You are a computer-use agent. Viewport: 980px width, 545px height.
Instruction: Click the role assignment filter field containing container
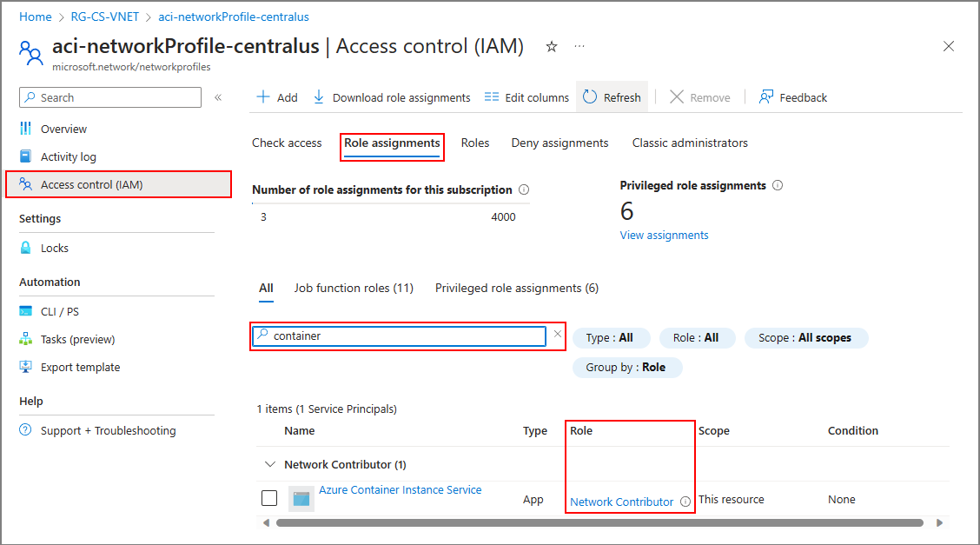pos(400,336)
